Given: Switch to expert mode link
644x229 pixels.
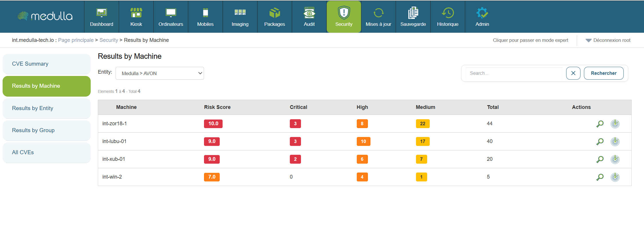Looking at the screenshot, I should [x=530, y=40].
